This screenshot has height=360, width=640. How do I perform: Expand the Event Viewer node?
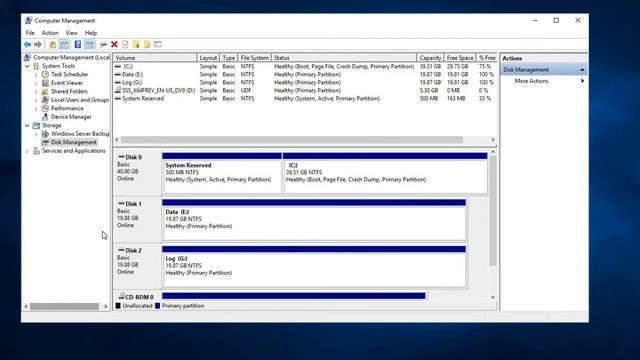click(x=36, y=83)
